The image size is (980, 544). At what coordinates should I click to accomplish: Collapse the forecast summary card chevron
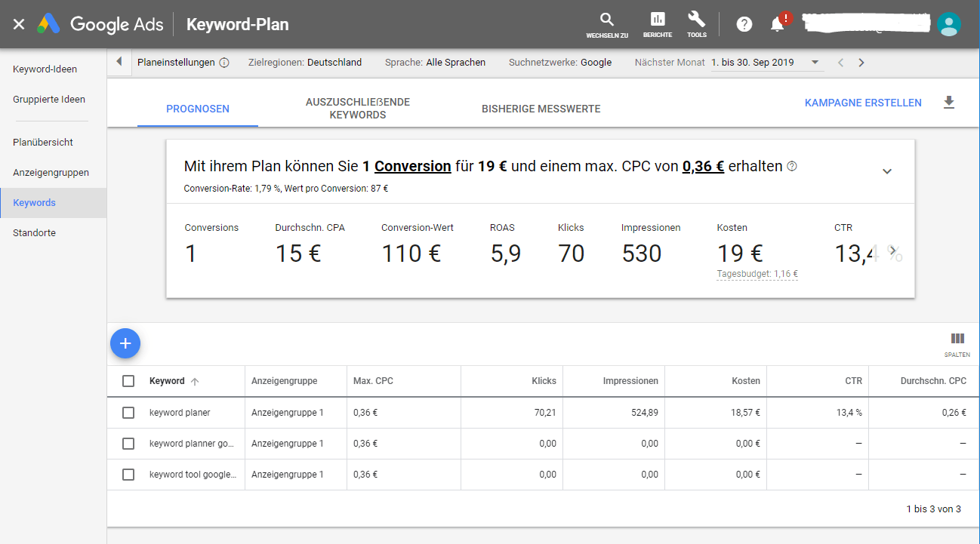click(x=887, y=171)
